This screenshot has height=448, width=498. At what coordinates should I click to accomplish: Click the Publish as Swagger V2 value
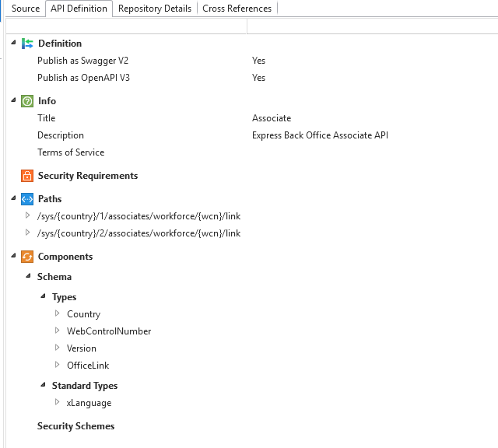point(258,61)
